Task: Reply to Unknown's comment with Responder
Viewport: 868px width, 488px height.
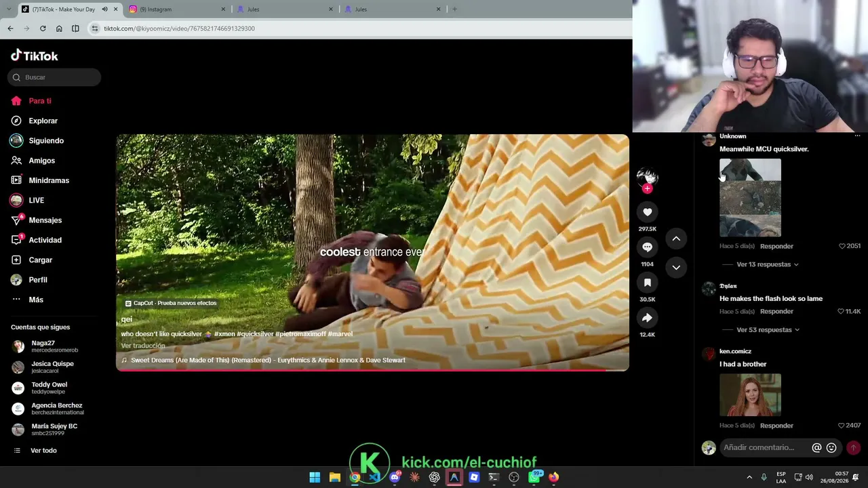Action: [x=776, y=246]
